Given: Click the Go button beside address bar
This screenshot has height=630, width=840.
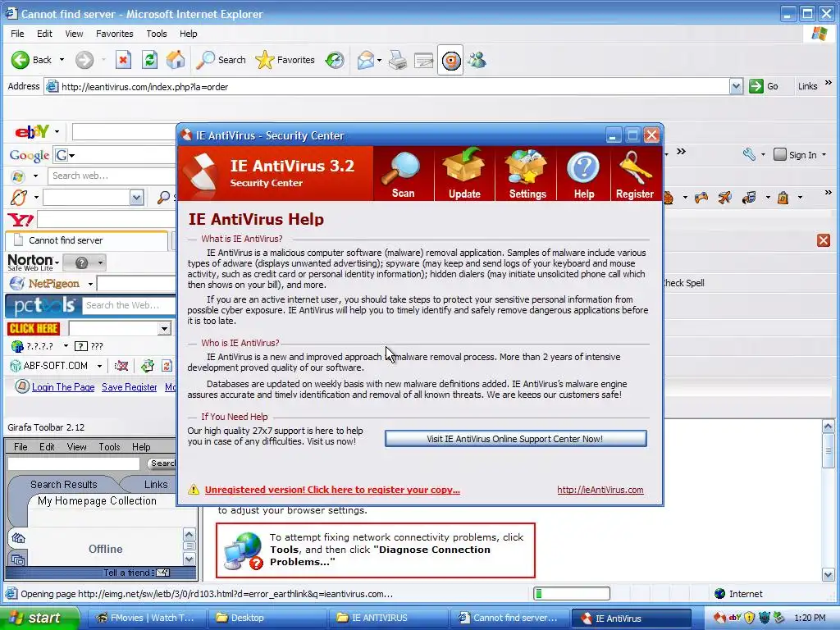Looking at the screenshot, I should [x=764, y=86].
